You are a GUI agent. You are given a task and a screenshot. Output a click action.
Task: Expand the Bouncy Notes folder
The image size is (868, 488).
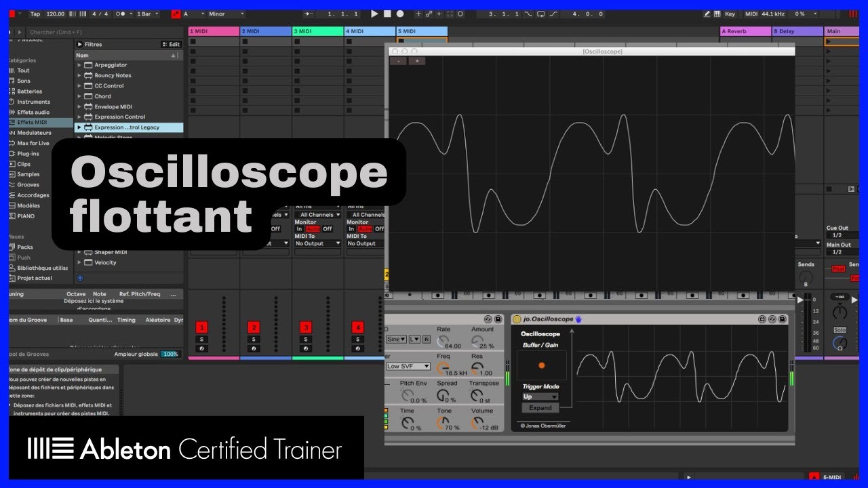79,75
